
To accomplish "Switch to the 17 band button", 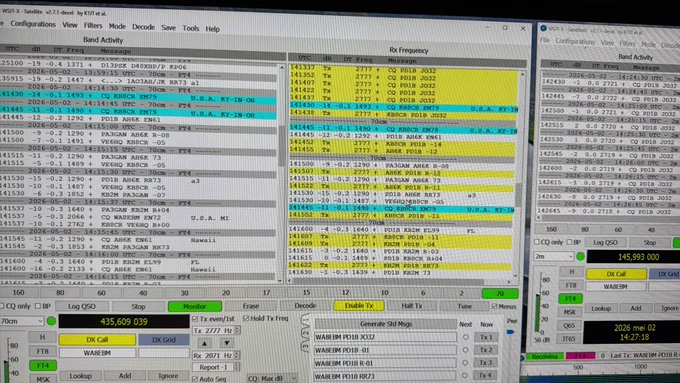I will click(x=266, y=293).
